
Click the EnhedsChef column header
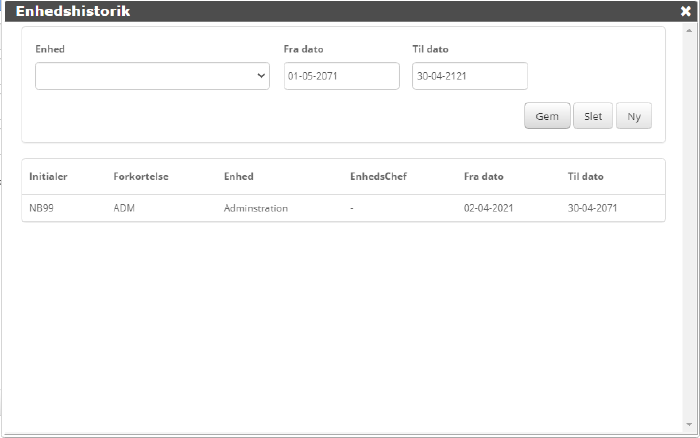pos(378,177)
